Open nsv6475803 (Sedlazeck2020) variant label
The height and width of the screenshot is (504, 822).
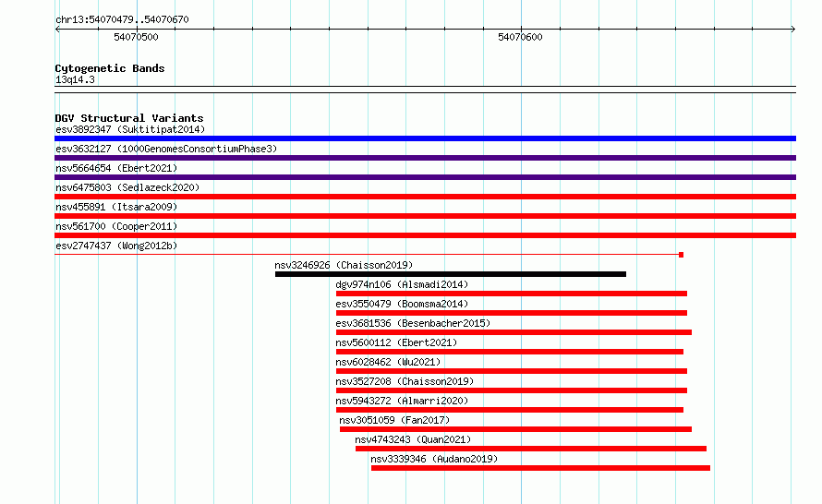(127, 187)
